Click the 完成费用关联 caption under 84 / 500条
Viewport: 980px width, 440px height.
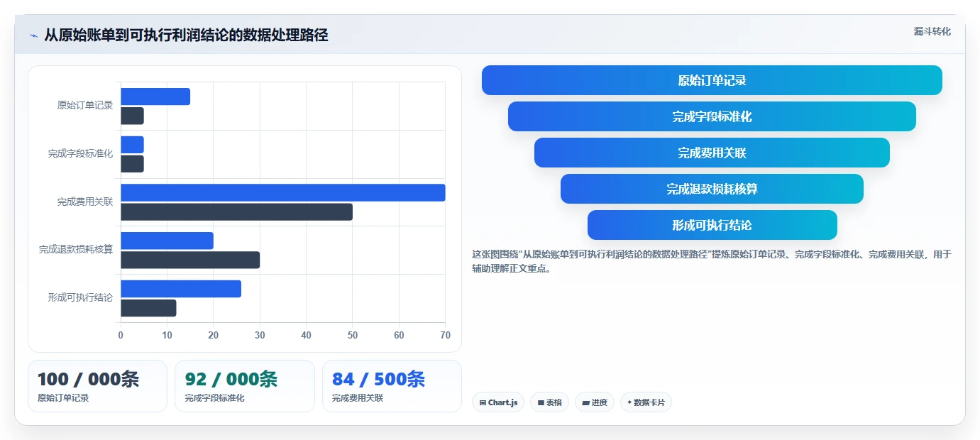357,398
